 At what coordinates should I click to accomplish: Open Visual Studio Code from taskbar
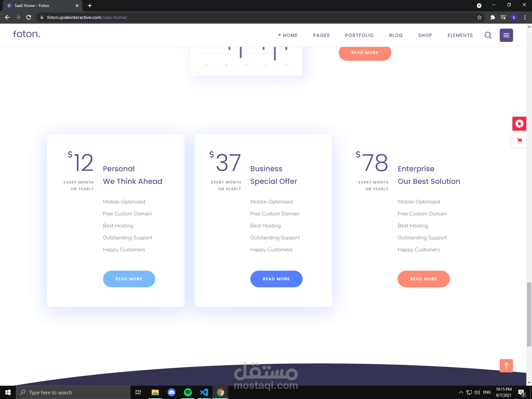click(204, 392)
